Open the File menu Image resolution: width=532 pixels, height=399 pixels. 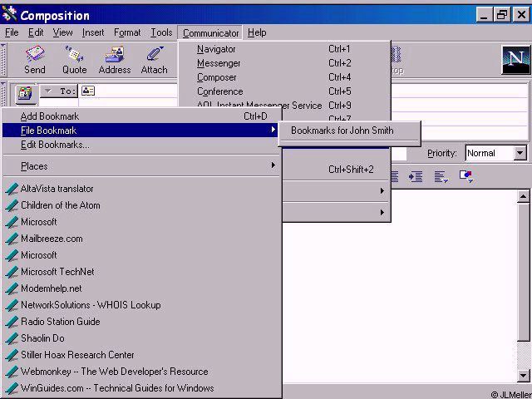tap(12, 32)
